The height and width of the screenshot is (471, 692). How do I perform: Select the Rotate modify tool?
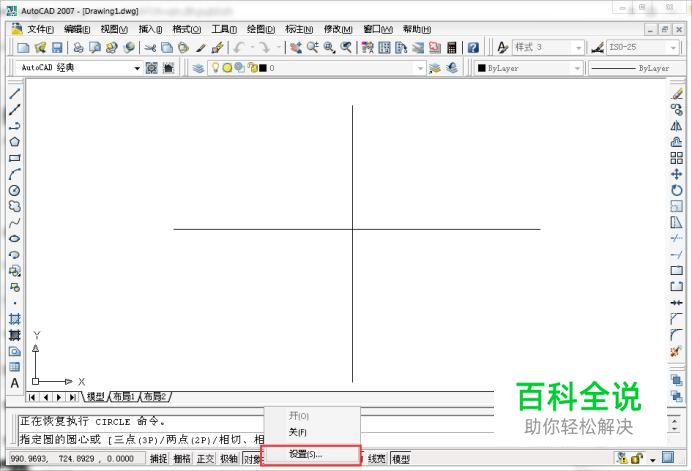tap(676, 190)
